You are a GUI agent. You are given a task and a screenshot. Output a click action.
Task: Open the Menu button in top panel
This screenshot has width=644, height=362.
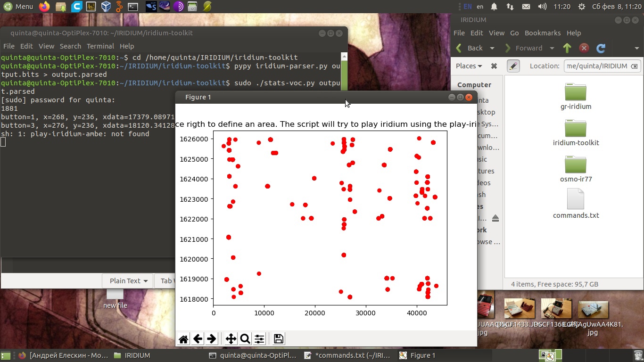[x=18, y=7]
